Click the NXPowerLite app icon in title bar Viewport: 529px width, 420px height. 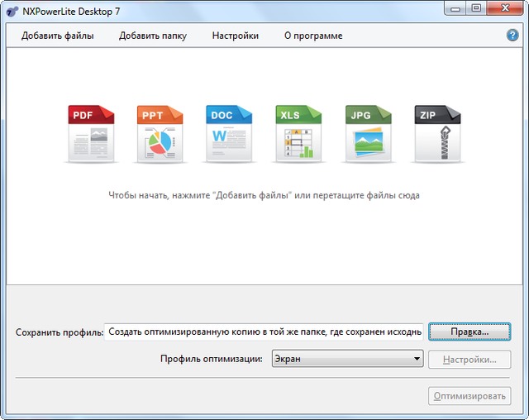[x=12, y=9]
